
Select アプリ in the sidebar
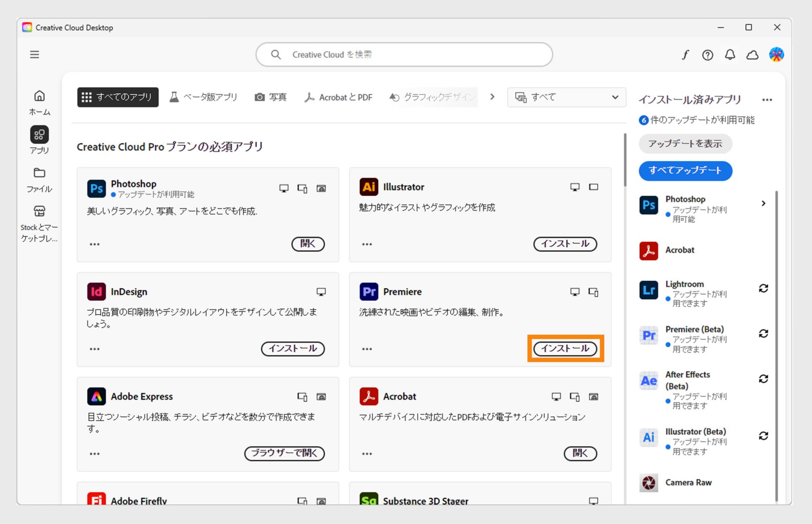(39, 140)
